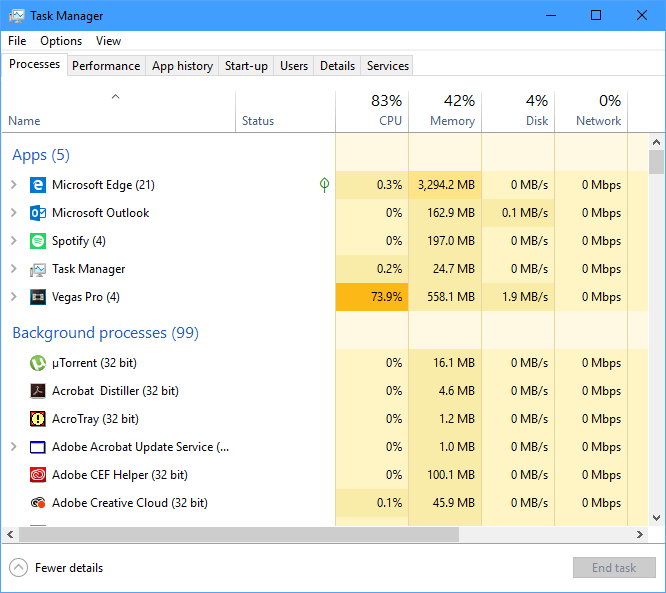This screenshot has height=593, width=666.
Task: Switch to the Start-up tab
Action: click(246, 66)
